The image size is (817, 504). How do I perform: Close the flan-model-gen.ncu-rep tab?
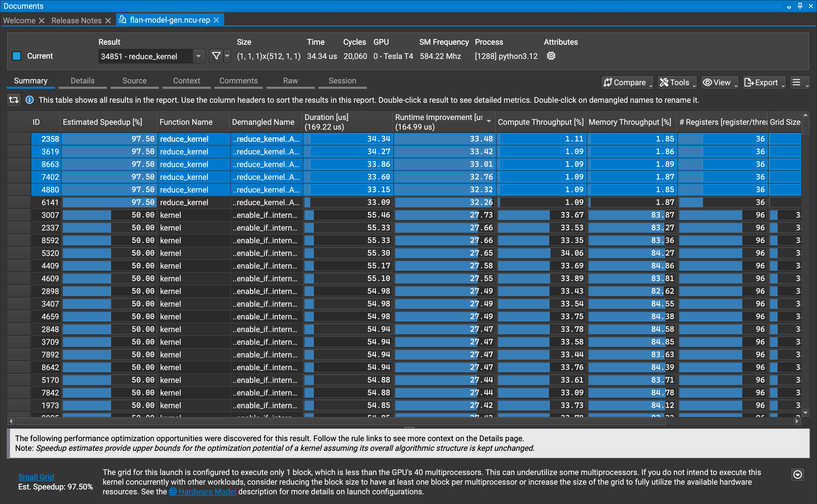(x=216, y=20)
